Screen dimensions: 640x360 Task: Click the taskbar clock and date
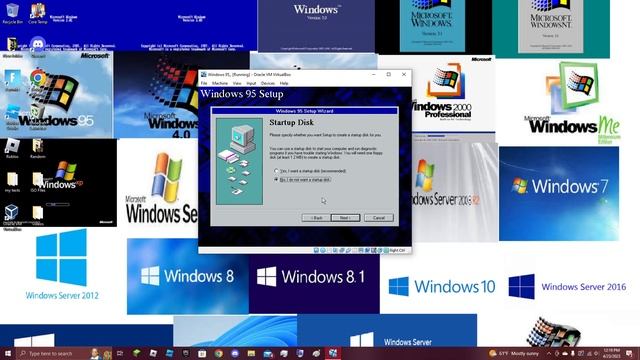point(611,353)
